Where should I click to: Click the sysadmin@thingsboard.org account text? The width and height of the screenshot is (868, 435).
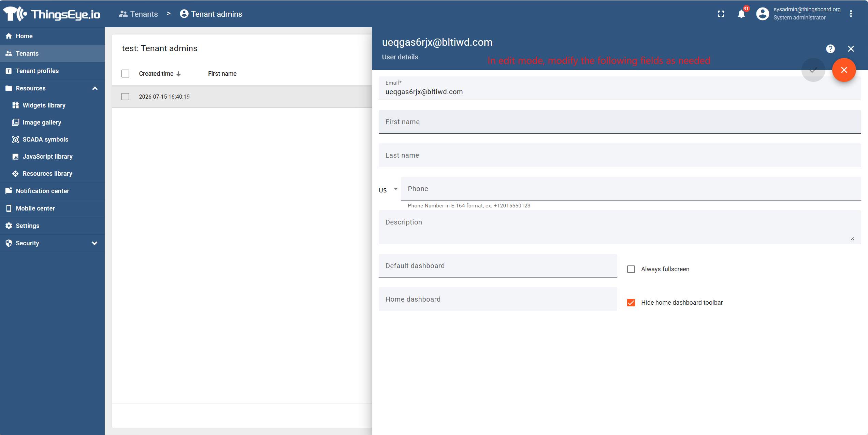pos(807,10)
